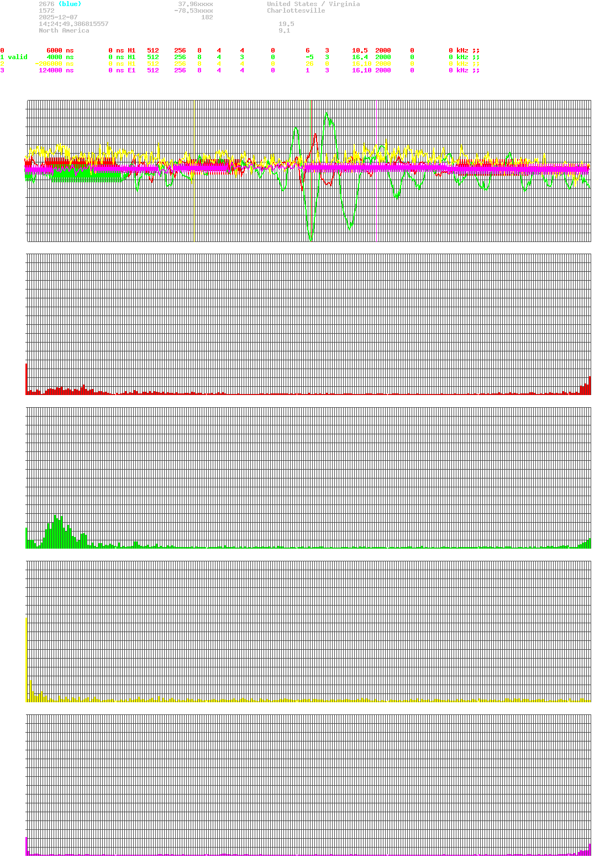Click the H1 label in the red row

click(131, 50)
